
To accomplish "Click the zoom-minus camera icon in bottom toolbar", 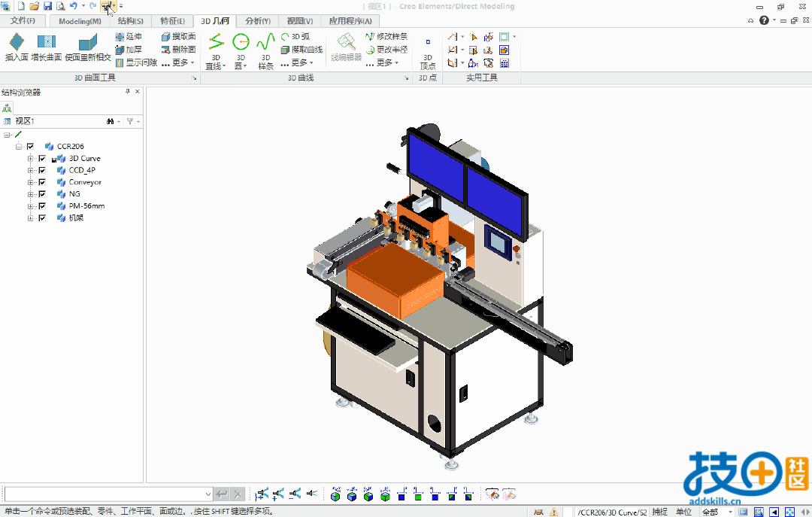I will tap(295, 494).
